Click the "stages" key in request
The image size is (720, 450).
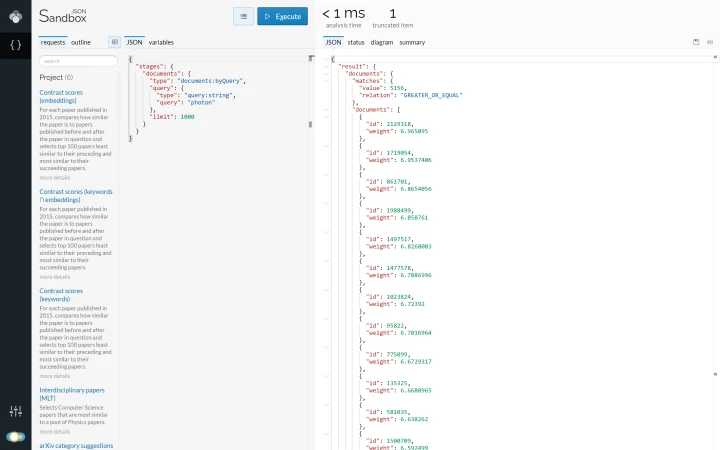click(x=149, y=67)
